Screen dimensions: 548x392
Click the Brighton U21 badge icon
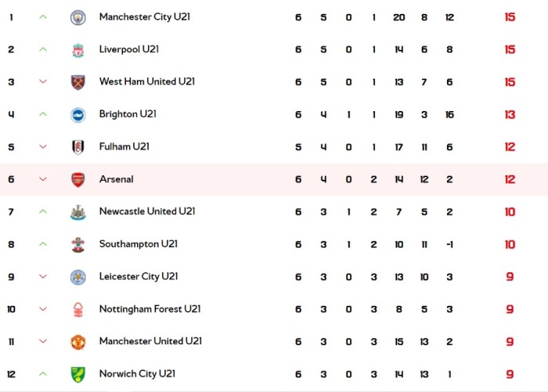78,115
